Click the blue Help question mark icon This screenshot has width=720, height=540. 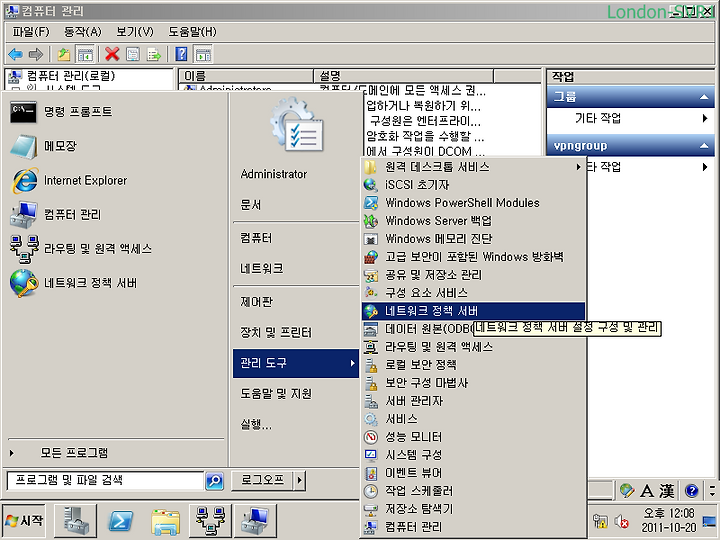coord(181,54)
